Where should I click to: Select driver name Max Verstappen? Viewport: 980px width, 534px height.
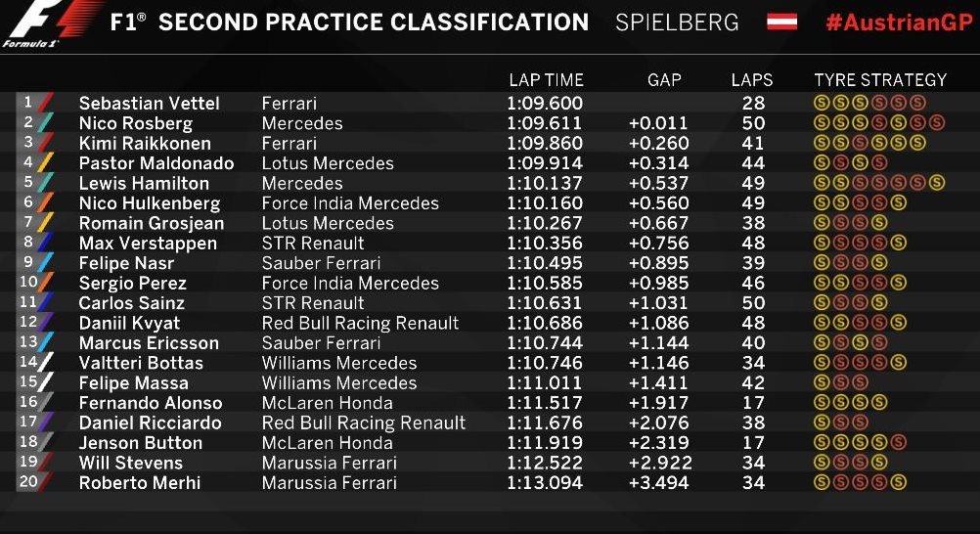point(147,244)
